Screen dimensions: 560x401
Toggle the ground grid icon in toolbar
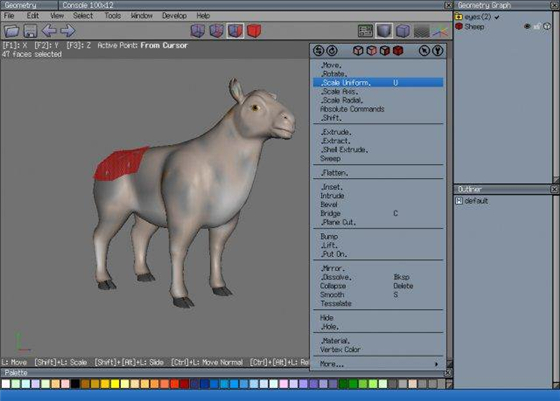(421, 31)
